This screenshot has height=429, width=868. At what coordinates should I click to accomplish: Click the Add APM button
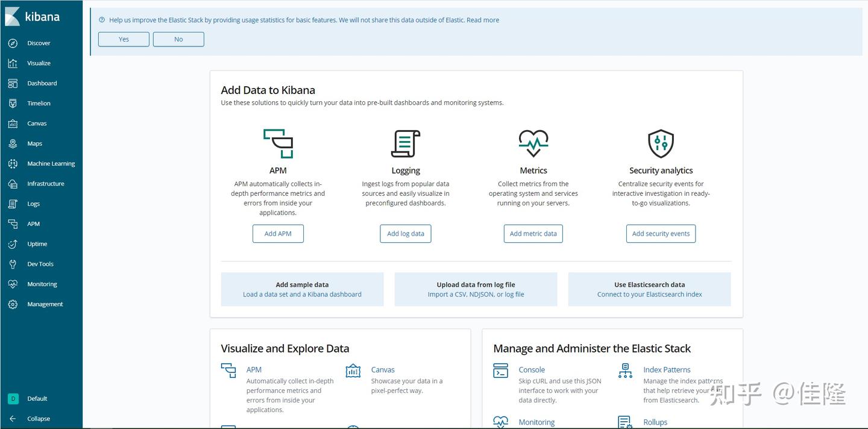278,234
